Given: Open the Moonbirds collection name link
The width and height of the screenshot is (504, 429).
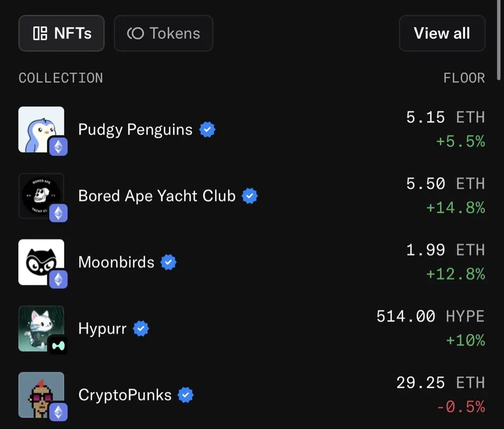Looking at the screenshot, I should click(x=116, y=262).
